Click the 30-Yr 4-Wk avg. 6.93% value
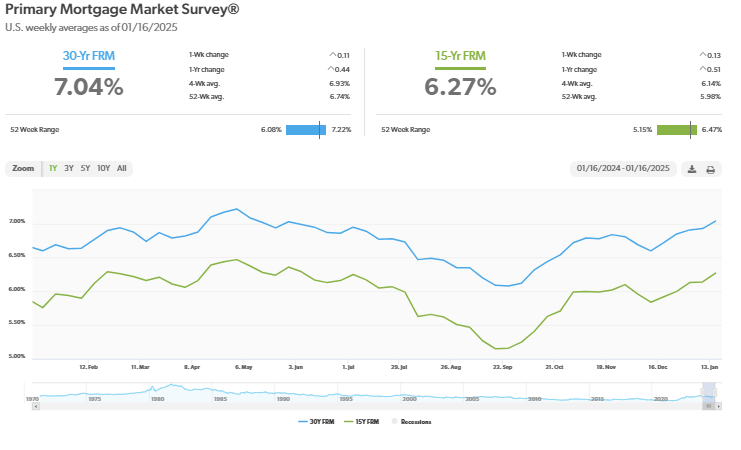Image resolution: width=741 pixels, height=450 pixels. pyautogui.click(x=340, y=84)
